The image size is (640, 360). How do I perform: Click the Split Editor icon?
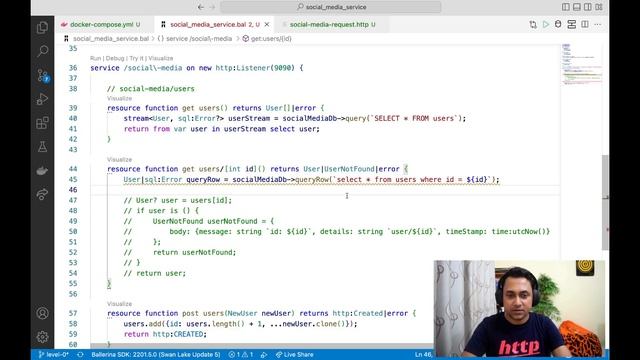pyautogui.click(x=585, y=24)
